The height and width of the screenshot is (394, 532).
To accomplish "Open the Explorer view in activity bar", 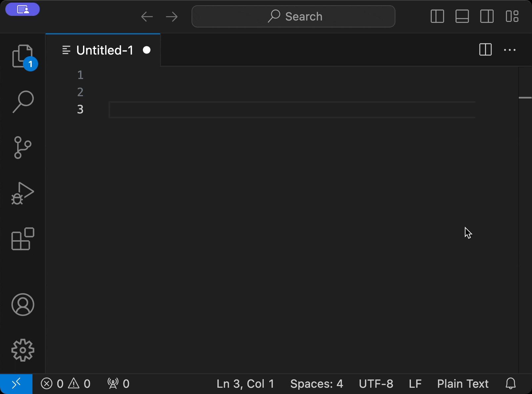I will coord(22,56).
